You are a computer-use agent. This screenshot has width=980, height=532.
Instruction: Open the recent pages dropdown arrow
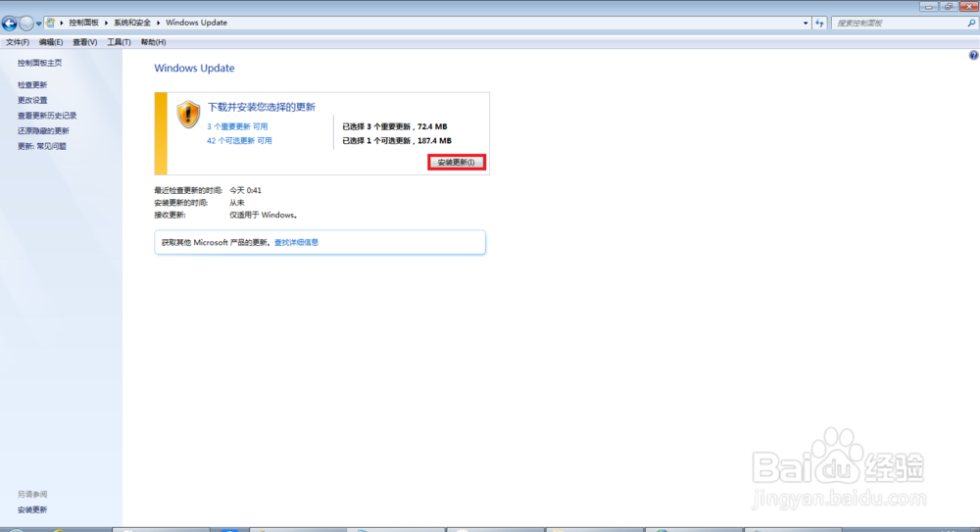pyautogui.click(x=39, y=24)
